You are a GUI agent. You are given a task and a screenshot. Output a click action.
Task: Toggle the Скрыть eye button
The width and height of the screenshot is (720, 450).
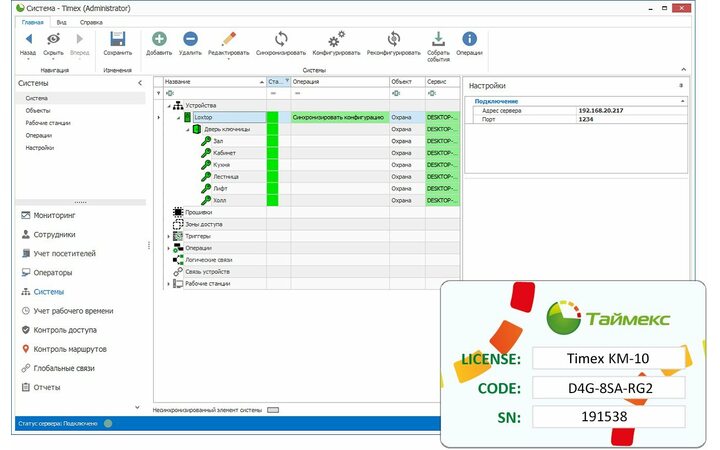[54, 39]
